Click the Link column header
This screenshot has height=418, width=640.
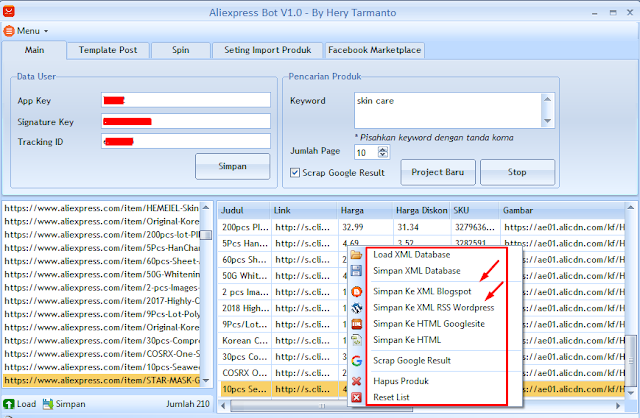point(304,211)
